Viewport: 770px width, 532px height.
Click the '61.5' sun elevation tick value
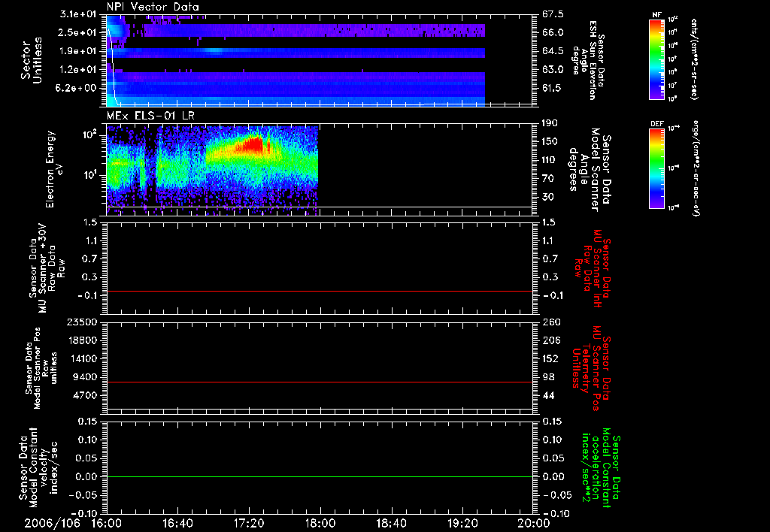(x=553, y=88)
